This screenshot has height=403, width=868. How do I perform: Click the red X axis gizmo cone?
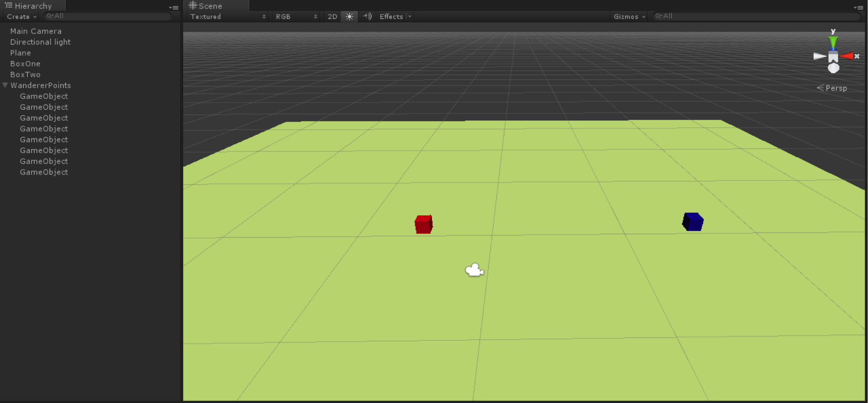tap(847, 56)
